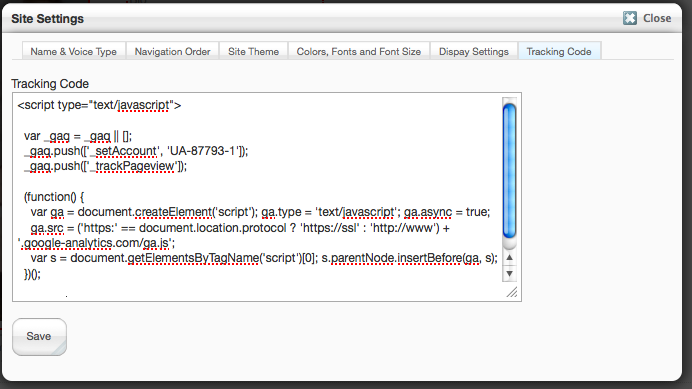Switch to the Navigation Order tab
This screenshot has width=692, height=389.
coord(173,51)
